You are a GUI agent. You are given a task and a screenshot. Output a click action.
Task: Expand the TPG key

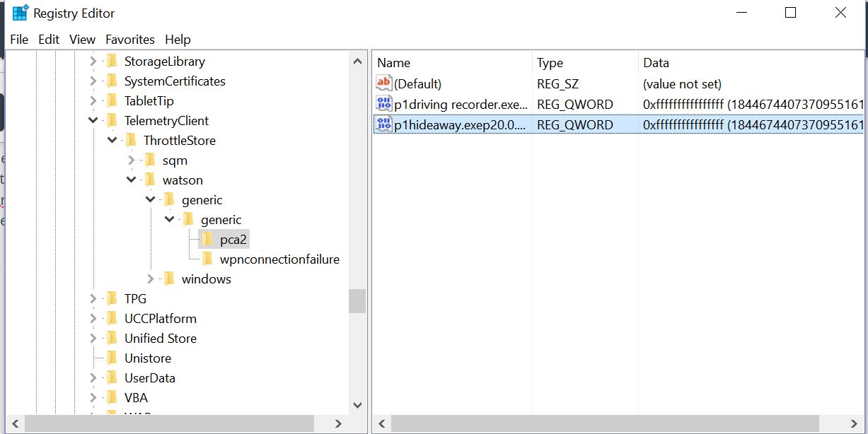point(93,299)
